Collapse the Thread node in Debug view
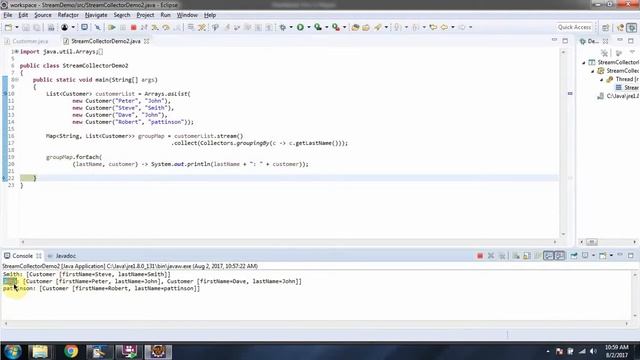 pos(601,80)
